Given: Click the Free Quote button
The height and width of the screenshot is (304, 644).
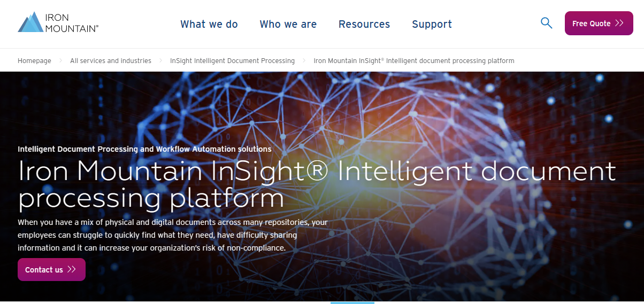Looking at the screenshot, I should 599,24.
